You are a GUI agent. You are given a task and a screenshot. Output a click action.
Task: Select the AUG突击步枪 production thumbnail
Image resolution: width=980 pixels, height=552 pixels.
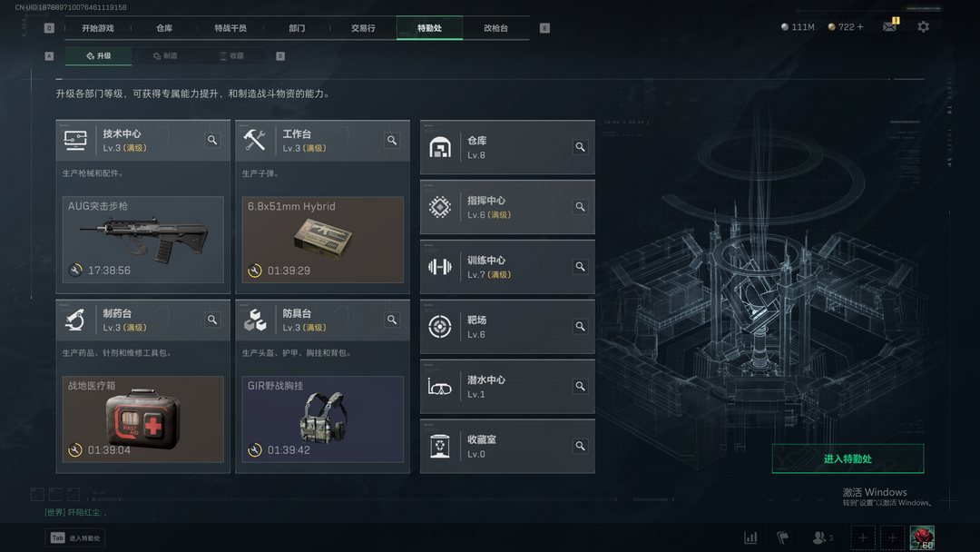pos(143,240)
